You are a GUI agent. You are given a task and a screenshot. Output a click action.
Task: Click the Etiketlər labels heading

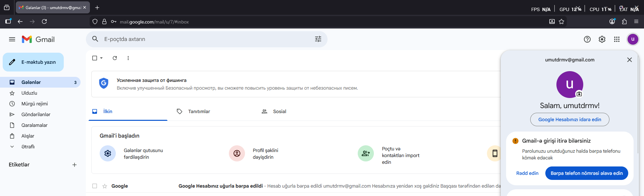19,165
